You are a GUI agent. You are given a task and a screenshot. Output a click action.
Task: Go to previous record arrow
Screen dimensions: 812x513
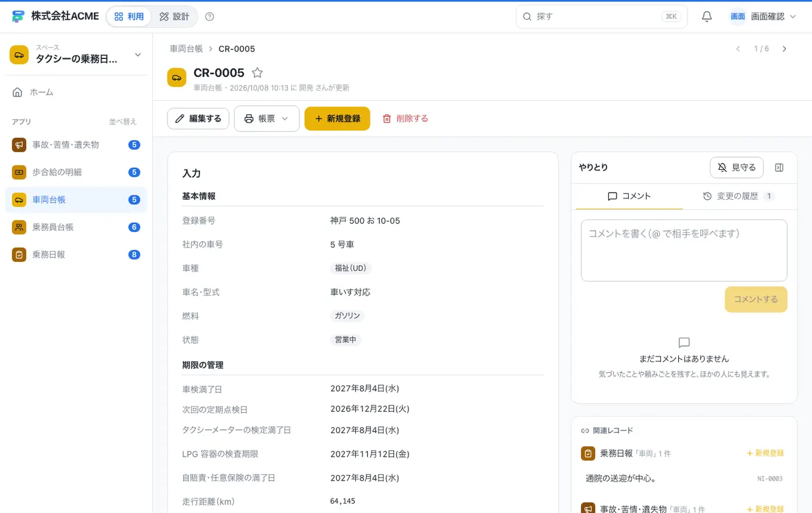tap(738, 49)
